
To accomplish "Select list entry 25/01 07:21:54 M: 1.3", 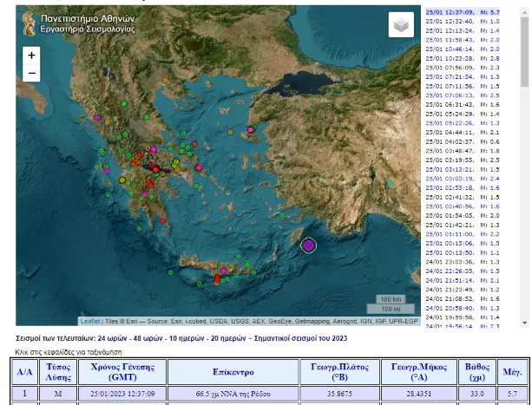I will (x=463, y=77).
